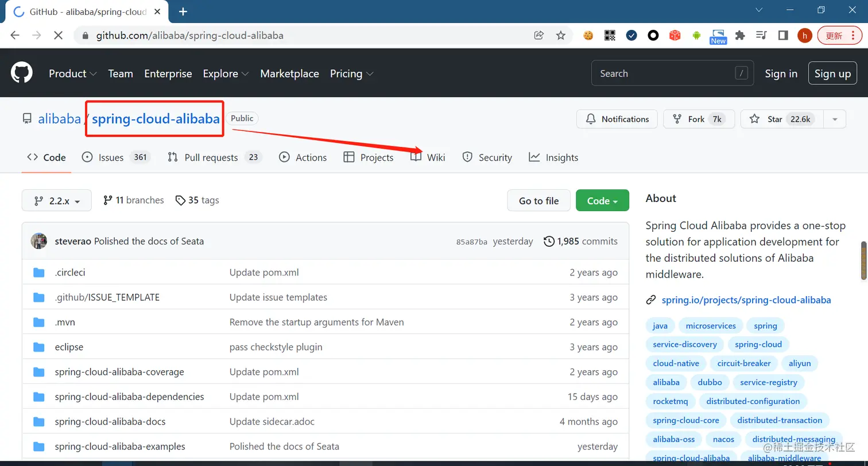This screenshot has height=466, width=868.
Task: Click the page vertical scrollbar thumb
Action: coord(863,261)
